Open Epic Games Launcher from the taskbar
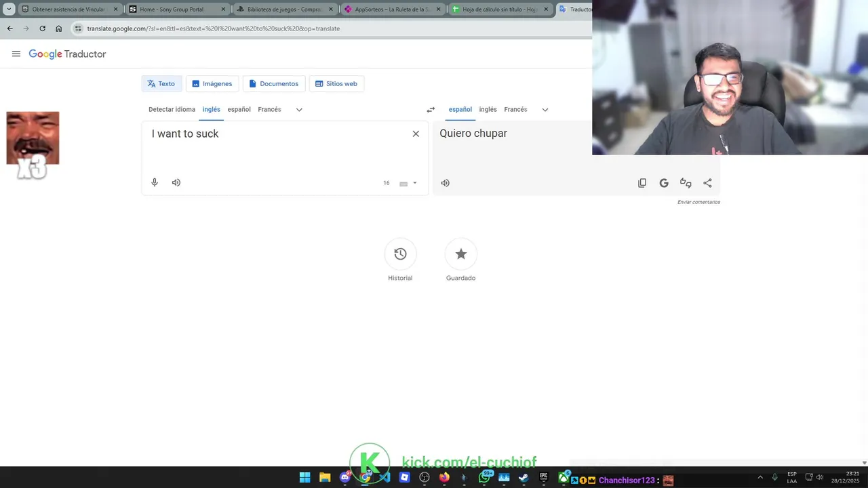The image size is (868, 488). [543, 478]
